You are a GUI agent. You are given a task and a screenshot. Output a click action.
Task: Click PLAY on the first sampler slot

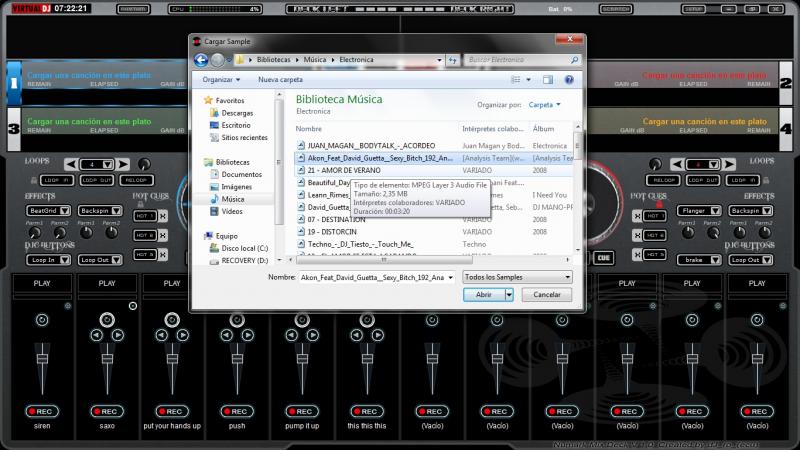coord(42,284)
